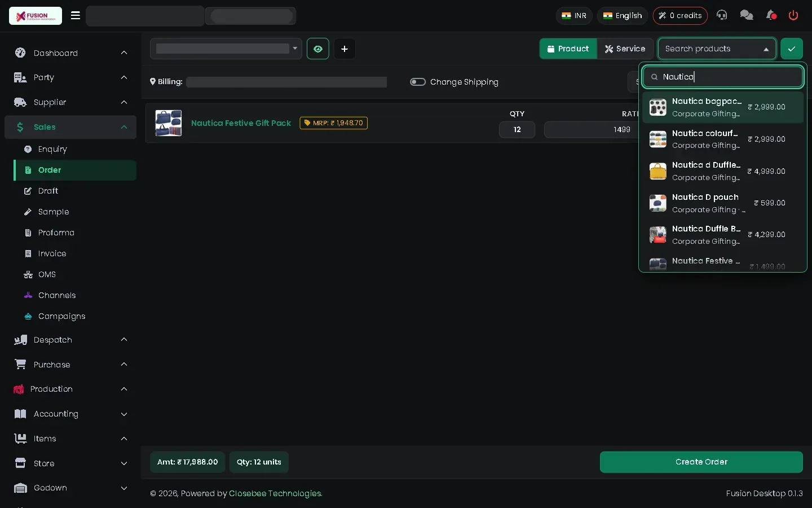The width and height of the screenshot is (812, 508).
Task: Click the red power logout icon
Action: [x=793, y=15]
